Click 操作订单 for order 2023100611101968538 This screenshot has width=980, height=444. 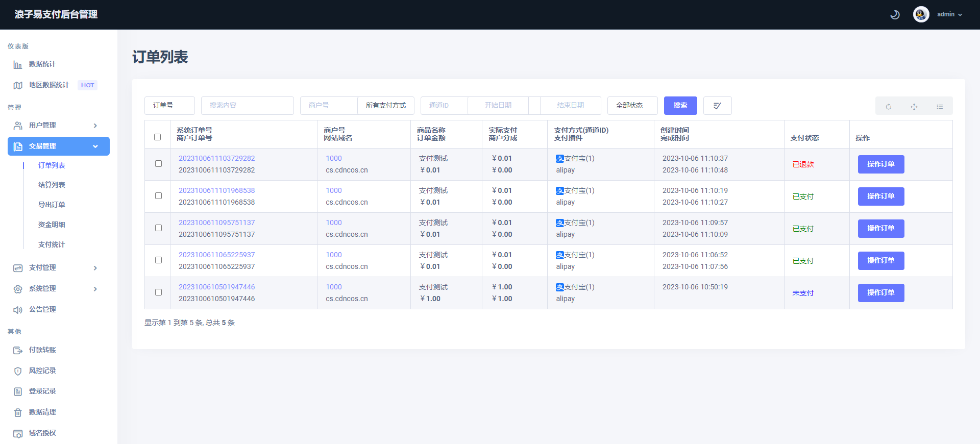click(x=880, y=196)
